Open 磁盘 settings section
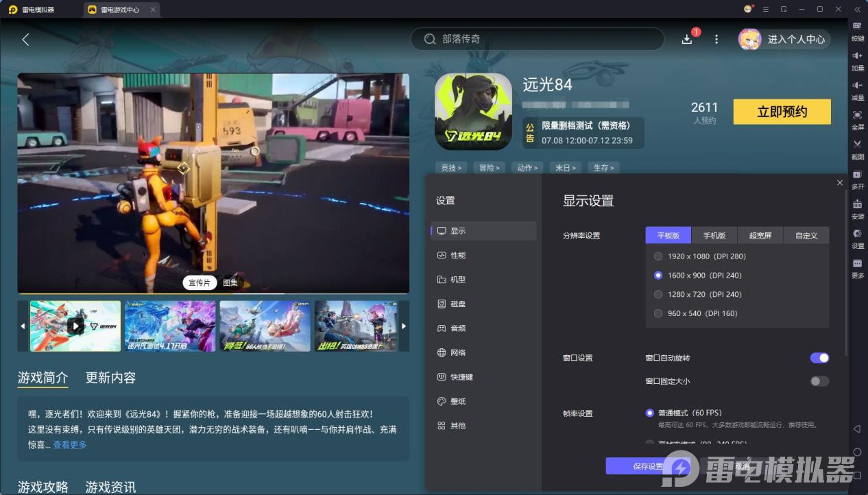The height and width of the screenshot is (495, 868). 483,304
